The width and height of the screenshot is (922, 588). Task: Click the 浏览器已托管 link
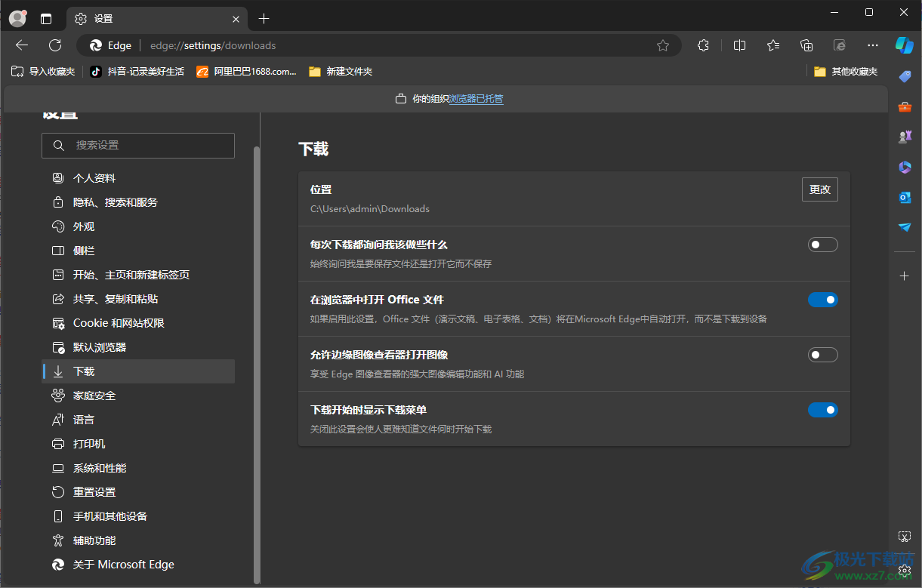point(476,99)
